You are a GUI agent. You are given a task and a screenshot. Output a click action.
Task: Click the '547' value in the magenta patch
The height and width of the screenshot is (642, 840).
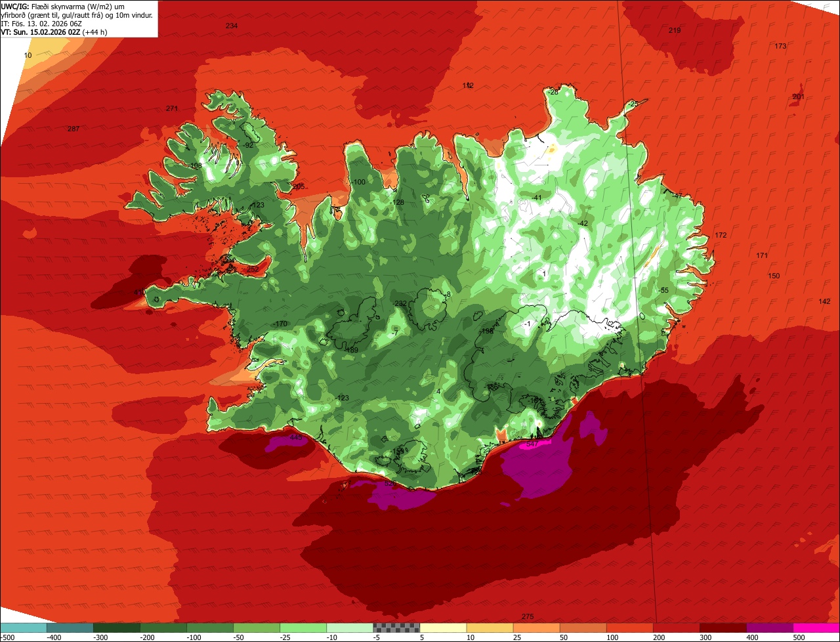532,444
